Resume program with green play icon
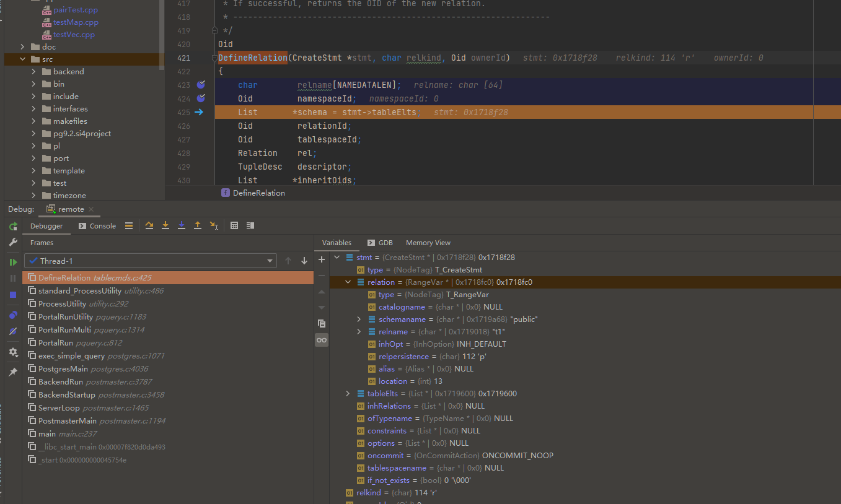Screen dimensions: 841x504 (13, 263)
